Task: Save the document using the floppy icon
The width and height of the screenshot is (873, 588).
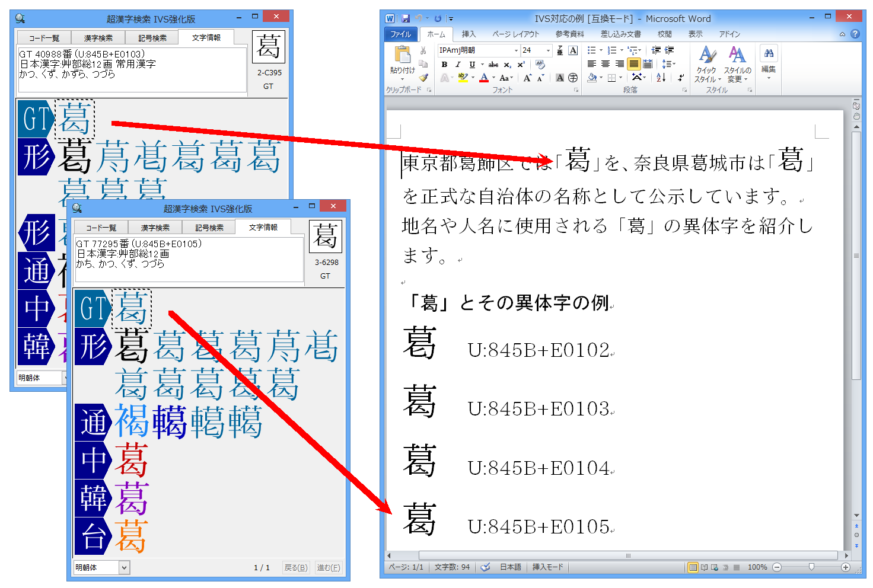Action: [x=406, y=19]
